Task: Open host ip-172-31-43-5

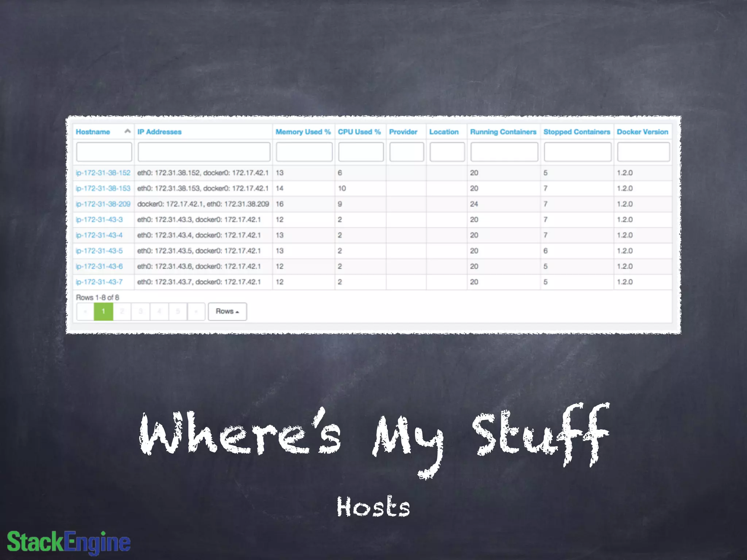Action: coord(99,251)
